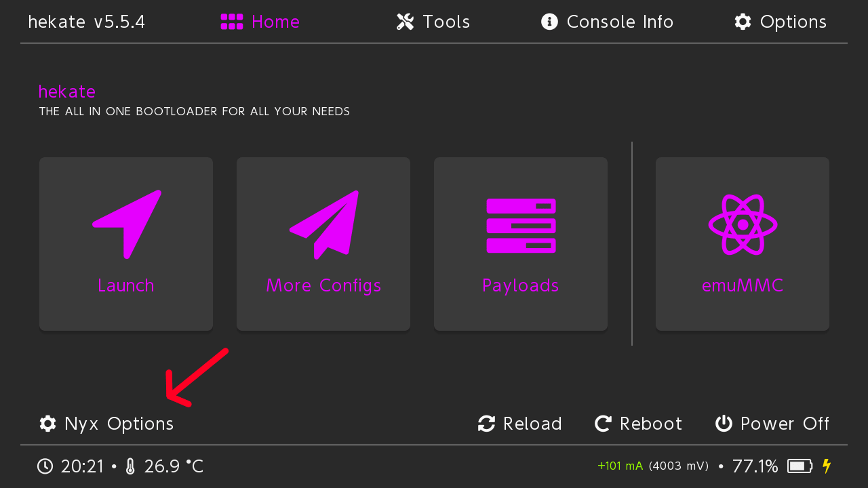
Task: Click the Power Off icon
Action: tap(724, 424)
